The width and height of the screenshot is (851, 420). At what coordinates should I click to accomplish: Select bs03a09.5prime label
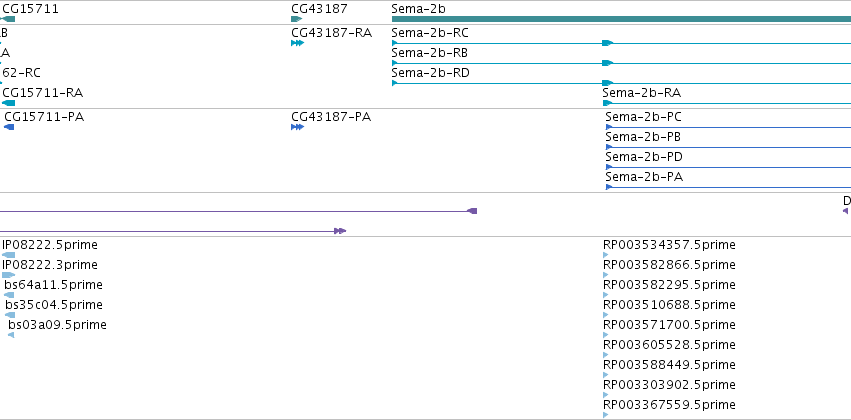pos(57,325)
